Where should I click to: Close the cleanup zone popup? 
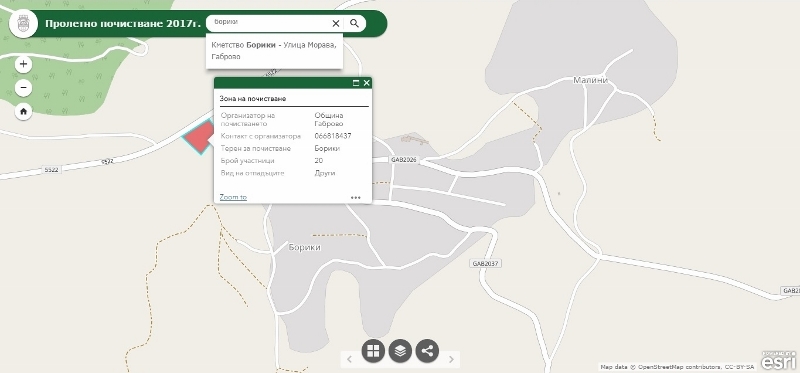366,83
